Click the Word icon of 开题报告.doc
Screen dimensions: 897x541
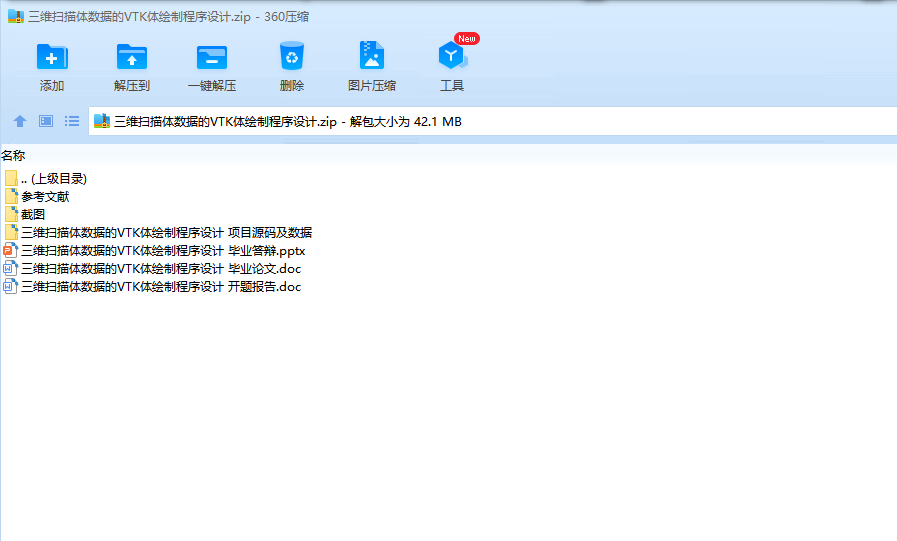10,287
